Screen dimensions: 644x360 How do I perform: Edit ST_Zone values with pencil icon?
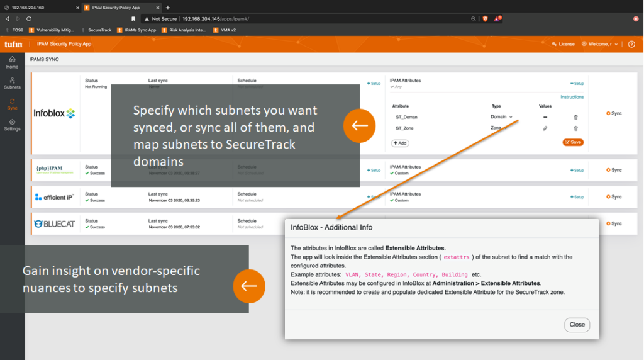pyautogui.click(x=545, y=128)
